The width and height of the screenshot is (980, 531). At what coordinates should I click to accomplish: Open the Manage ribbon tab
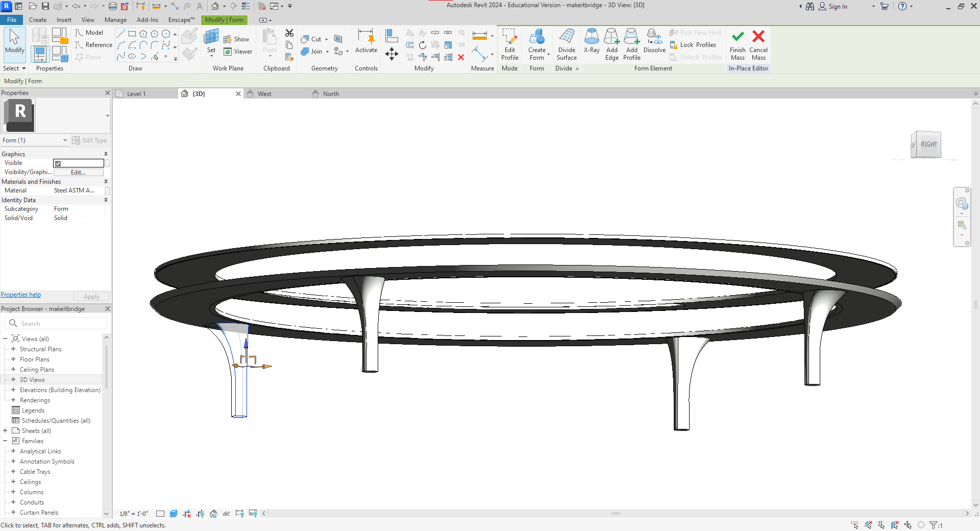115,20
